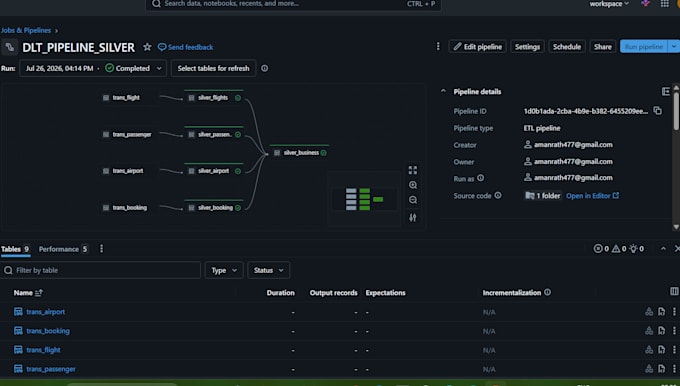The height and width of the screenshot is (386, 680).
Task: Open the trans_airport table link
Action: pyautogui.click(x=46, y=312)
